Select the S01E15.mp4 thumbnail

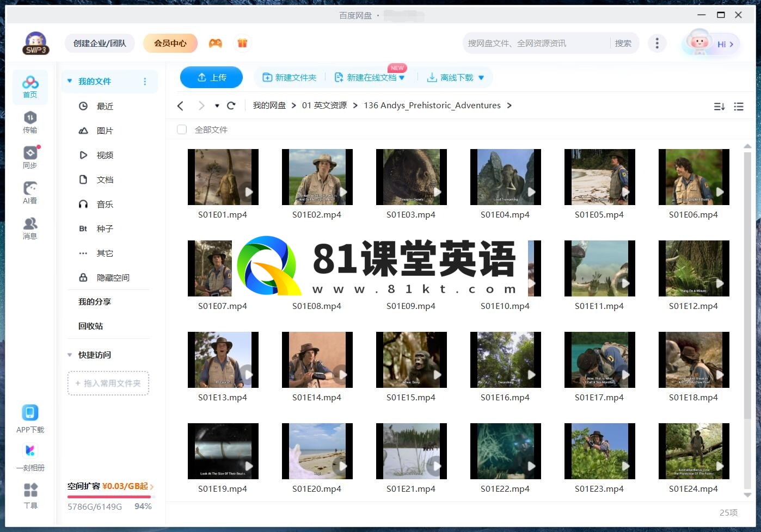pos(412,360)
